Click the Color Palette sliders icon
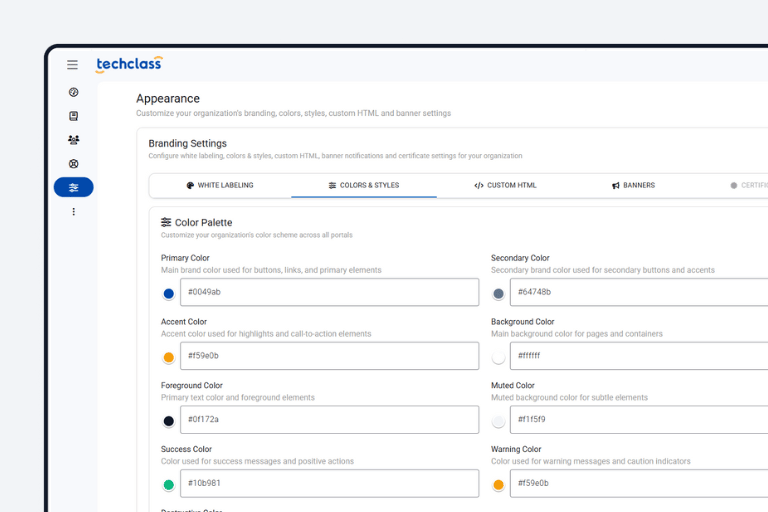 pos(166,222)
